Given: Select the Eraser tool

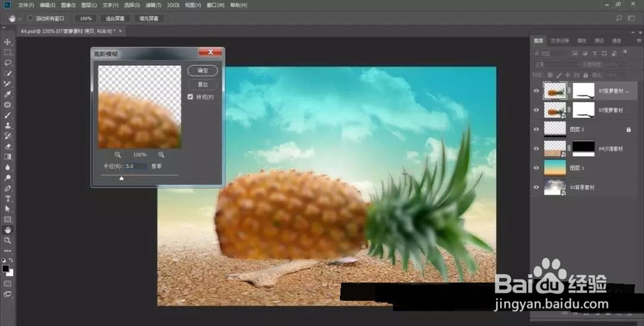Looking at the screenshot, I should (7, 146).
